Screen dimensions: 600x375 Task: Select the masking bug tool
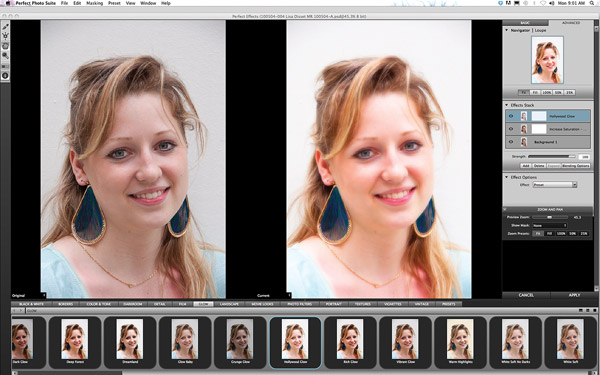pyautogui.click(x=5, y=36)
